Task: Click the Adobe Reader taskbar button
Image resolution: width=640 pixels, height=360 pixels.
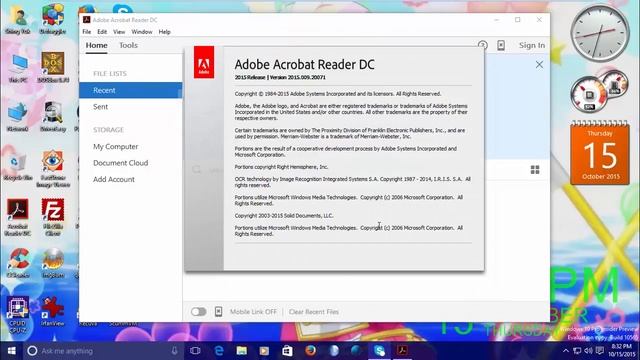Action: point(402,351)
